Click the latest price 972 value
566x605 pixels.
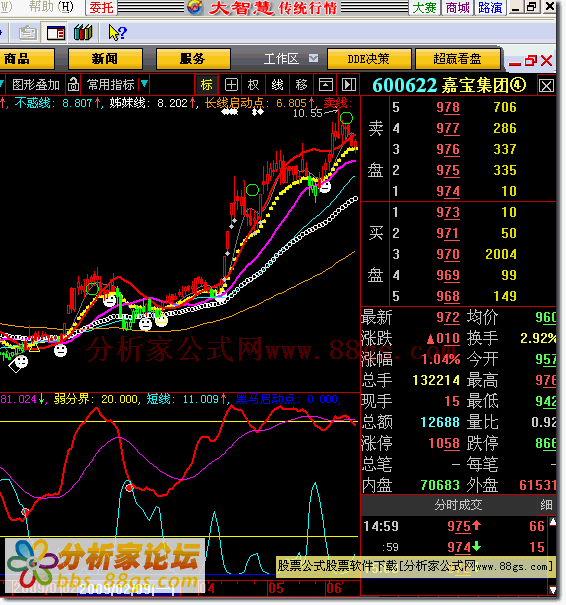(x=448, y=318)
